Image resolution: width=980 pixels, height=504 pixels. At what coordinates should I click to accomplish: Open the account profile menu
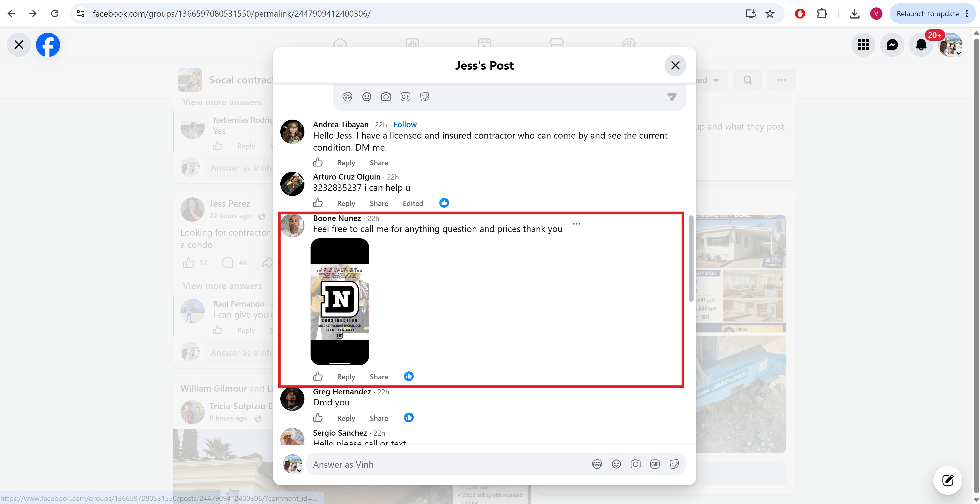point(950,45)
